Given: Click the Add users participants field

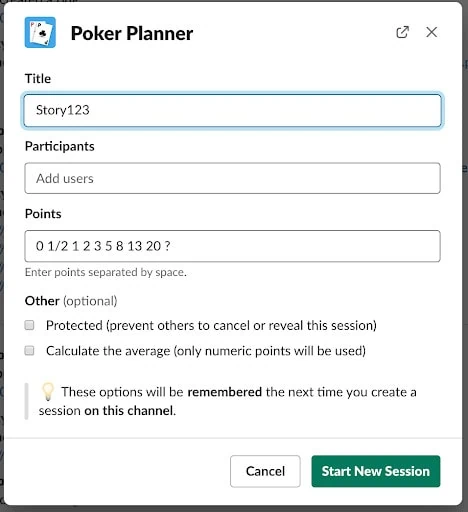Looking at the screenshot, I should (x=232, y=178).
